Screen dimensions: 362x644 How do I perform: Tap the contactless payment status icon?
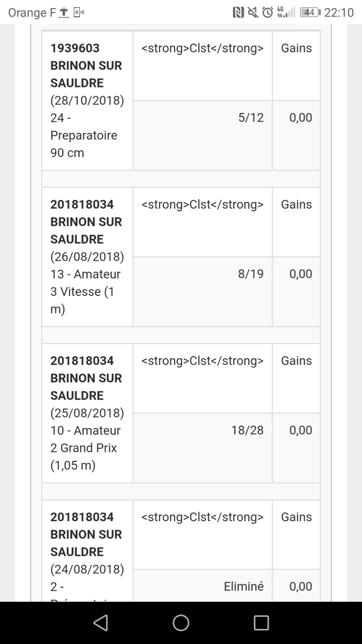pos(79,13)
